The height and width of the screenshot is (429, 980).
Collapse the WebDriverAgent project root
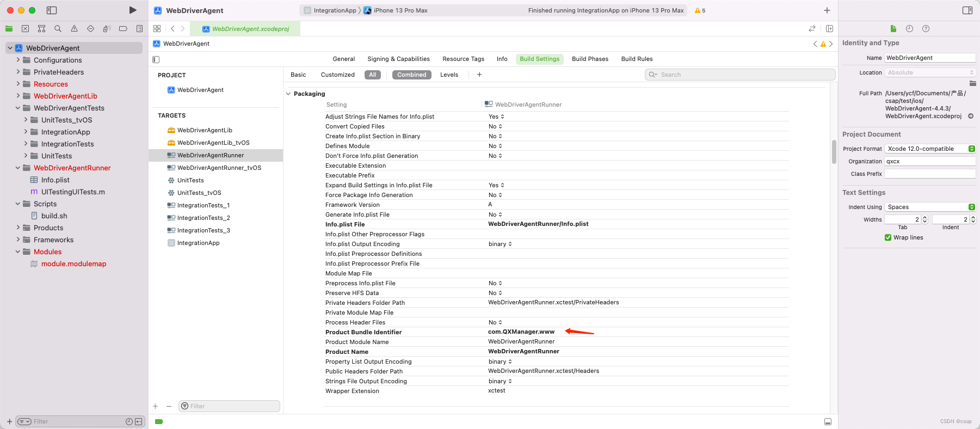coord(10,48)
